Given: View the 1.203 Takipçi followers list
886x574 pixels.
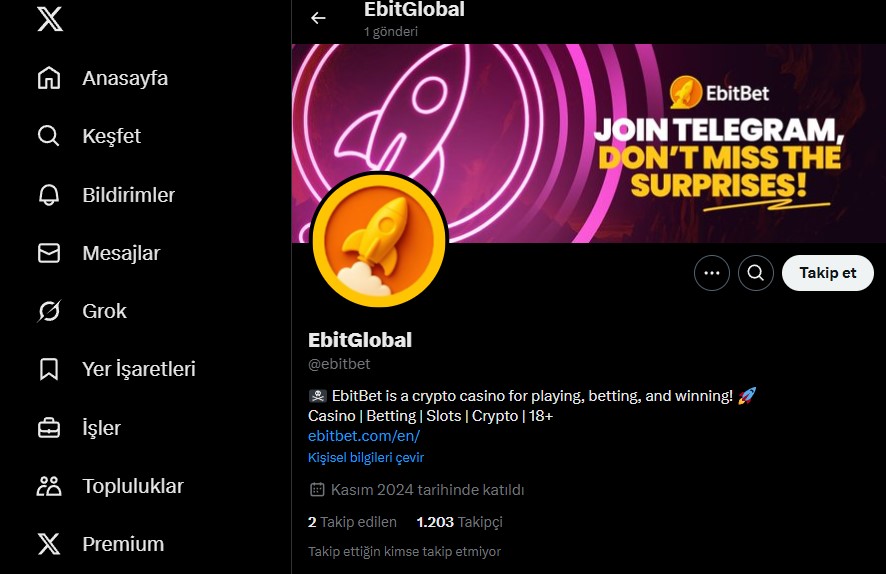Looking at the screenshot, I should click(459, 522).
